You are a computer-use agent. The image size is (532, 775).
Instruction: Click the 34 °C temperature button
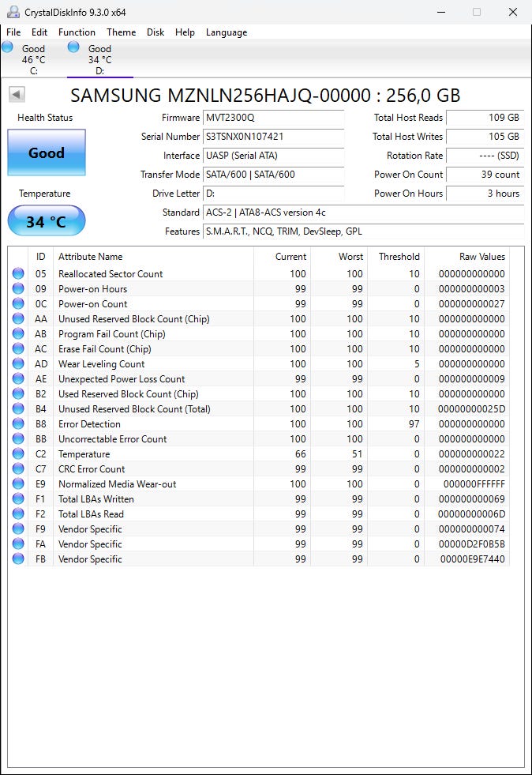[x=47, y=221]
